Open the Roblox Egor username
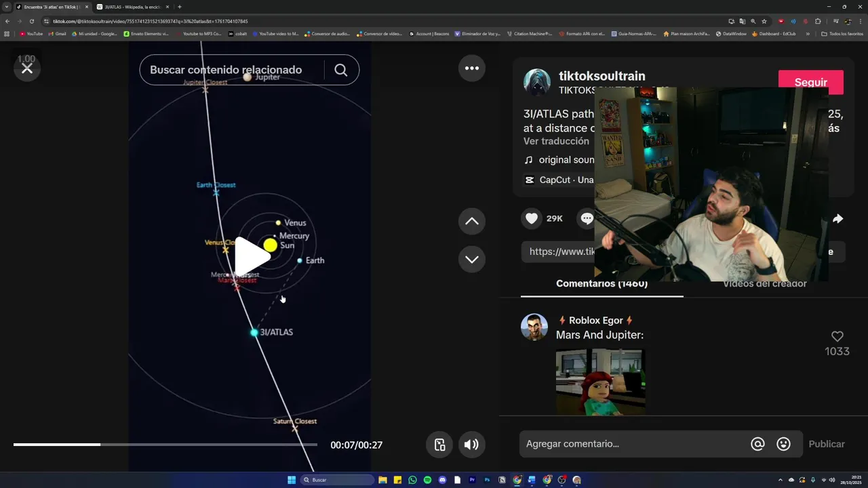 coord(595,321)
